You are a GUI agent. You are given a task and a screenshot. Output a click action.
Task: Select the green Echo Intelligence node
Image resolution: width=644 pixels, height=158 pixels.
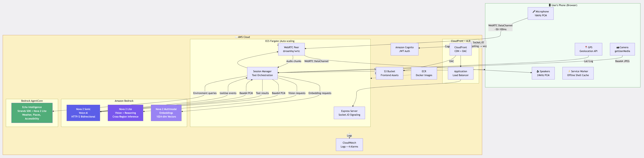[x=32, y=113]
